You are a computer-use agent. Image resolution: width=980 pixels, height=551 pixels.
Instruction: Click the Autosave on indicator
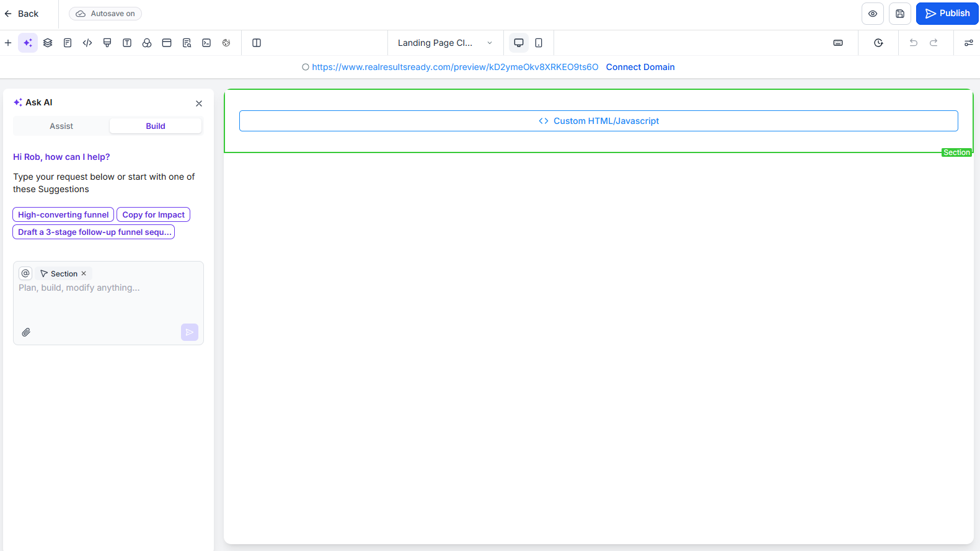(105, 14)
